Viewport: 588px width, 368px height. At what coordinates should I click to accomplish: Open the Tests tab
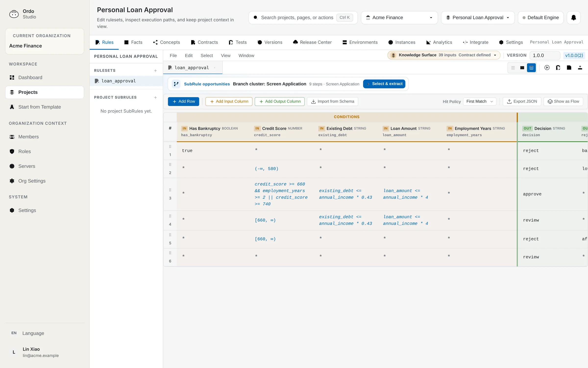pos(238,42)
